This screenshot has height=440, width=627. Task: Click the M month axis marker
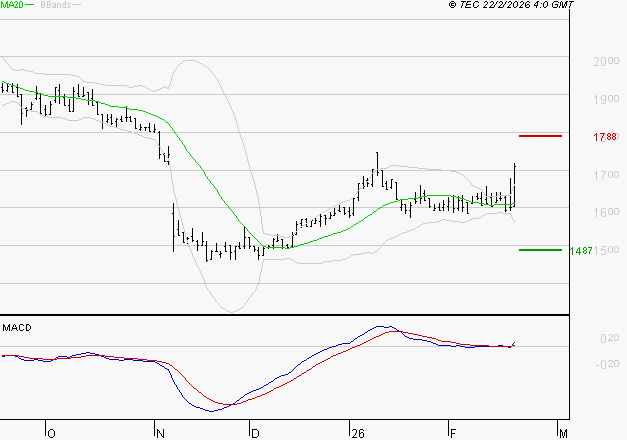coord(563,434)
